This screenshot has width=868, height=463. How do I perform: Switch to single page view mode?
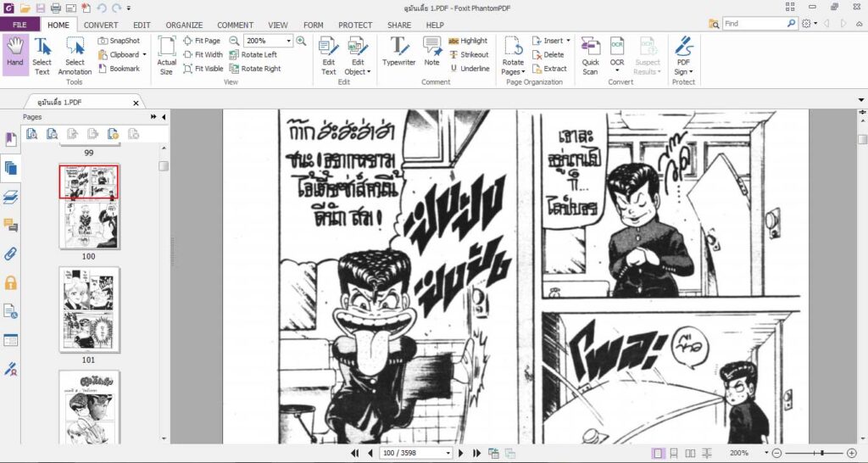[x=657, y=453]
